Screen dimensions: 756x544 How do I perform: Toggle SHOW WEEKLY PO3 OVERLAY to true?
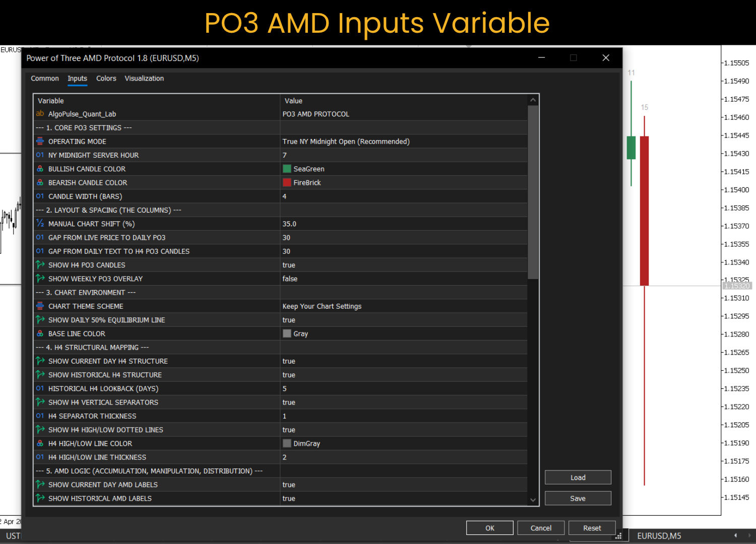click(353, 279)
